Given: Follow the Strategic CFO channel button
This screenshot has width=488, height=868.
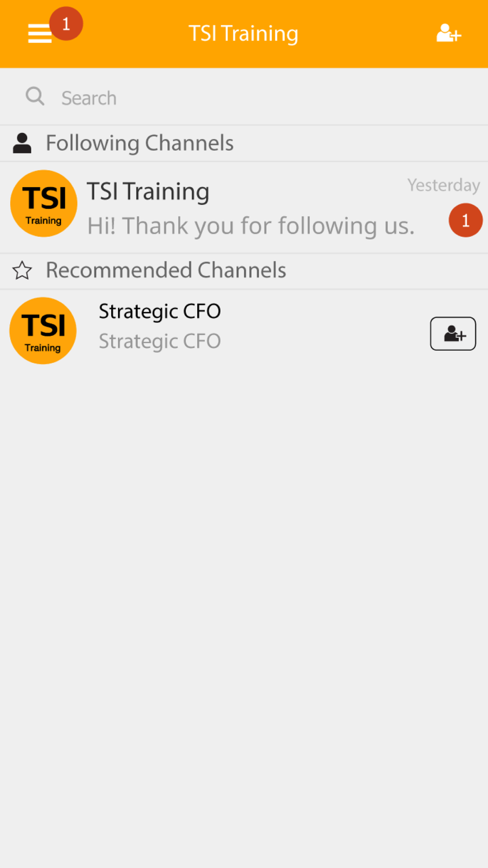Looking at the screenshot, I should click(453, 333).
